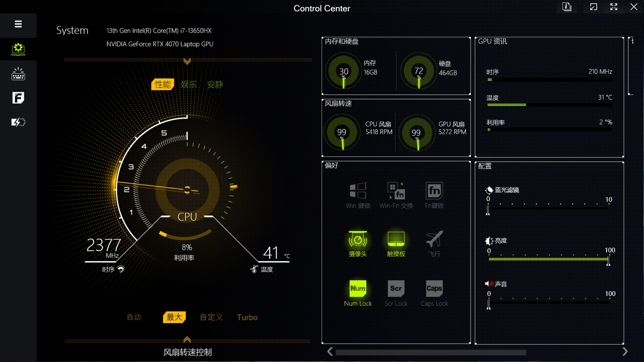Viewport: 644px width, 362px height.
Task: Select the System settings gear icon
Action: (18, 49)
